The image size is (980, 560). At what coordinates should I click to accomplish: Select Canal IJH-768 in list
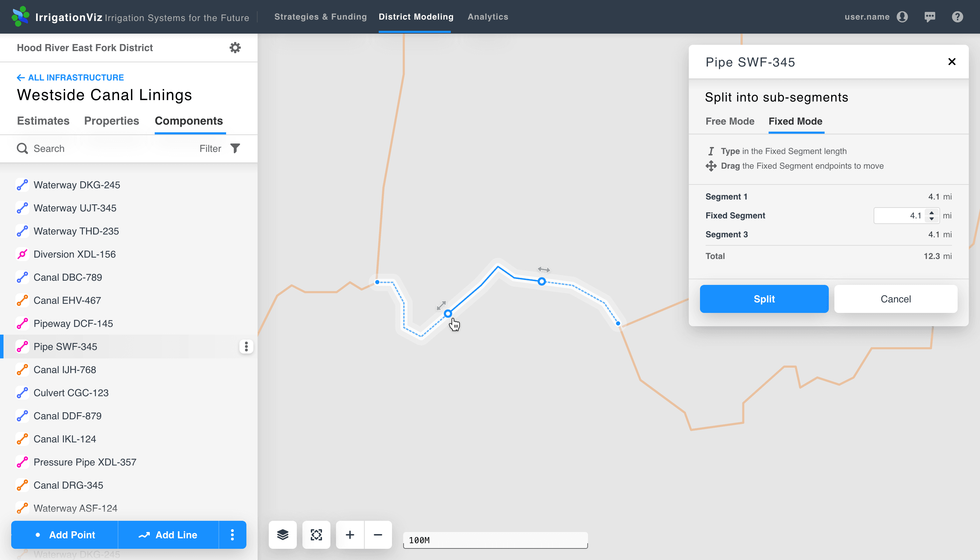coord(128,370)
